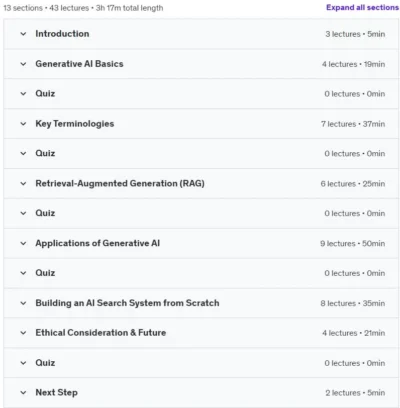Screen dimensions: 400x408
Task: Expand Generative AI Basics chevron
Action: coord(23,64)
